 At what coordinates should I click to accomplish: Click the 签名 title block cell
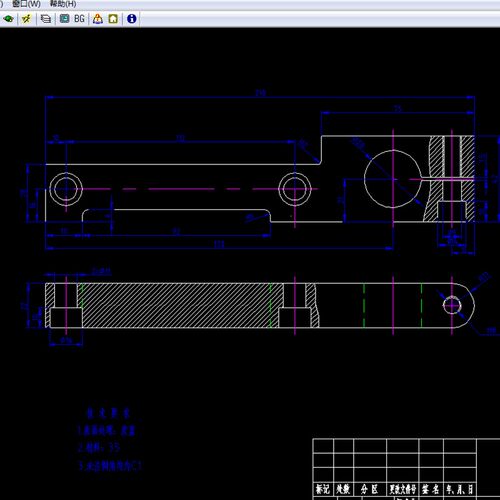[431, 489]
